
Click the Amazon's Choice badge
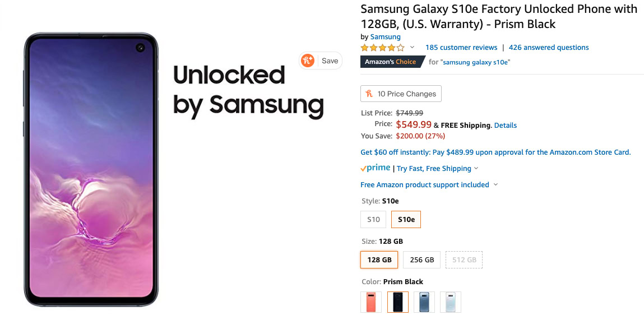tap(391, 62)
